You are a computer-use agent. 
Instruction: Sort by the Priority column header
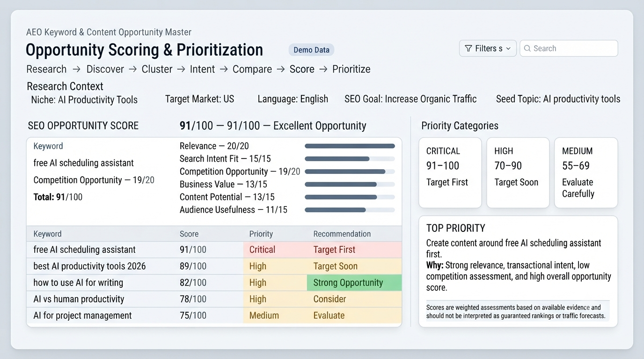click(261, 234)
